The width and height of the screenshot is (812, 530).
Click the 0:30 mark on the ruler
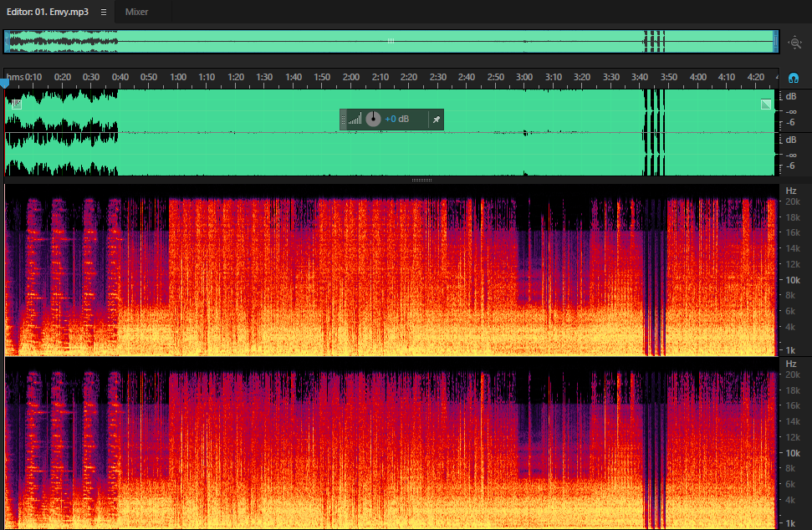[91, 77]
